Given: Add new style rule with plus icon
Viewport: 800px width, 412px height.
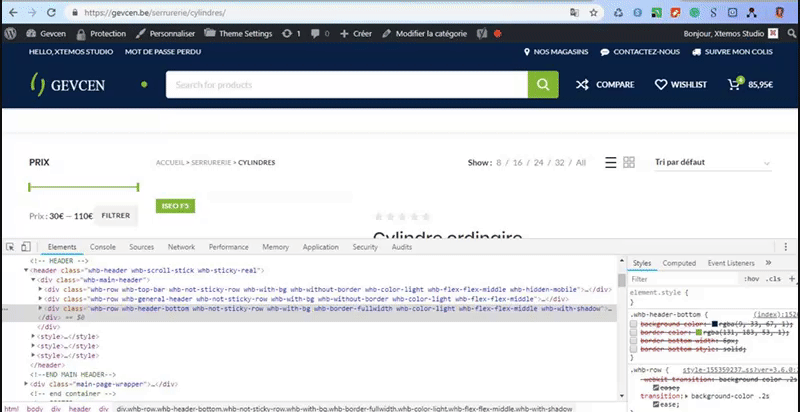Looking at the screenshot, I should [792, 278].
